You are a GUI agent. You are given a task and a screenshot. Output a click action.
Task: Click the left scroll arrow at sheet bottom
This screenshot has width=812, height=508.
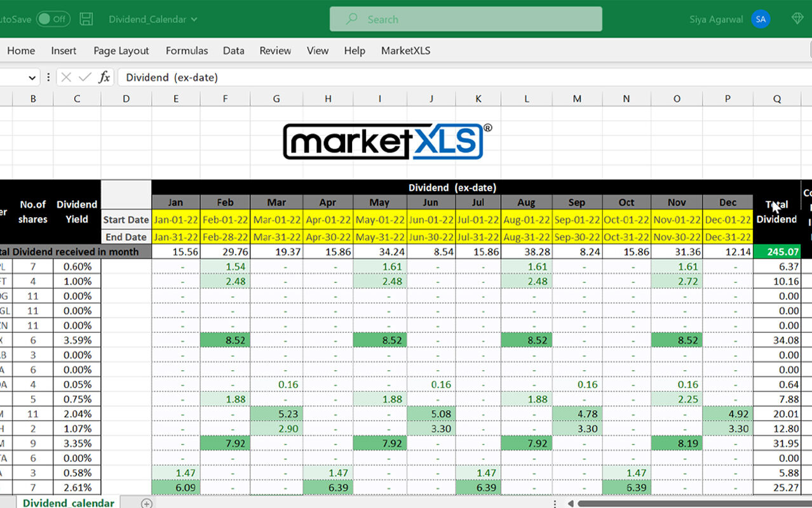pos(571,503)
